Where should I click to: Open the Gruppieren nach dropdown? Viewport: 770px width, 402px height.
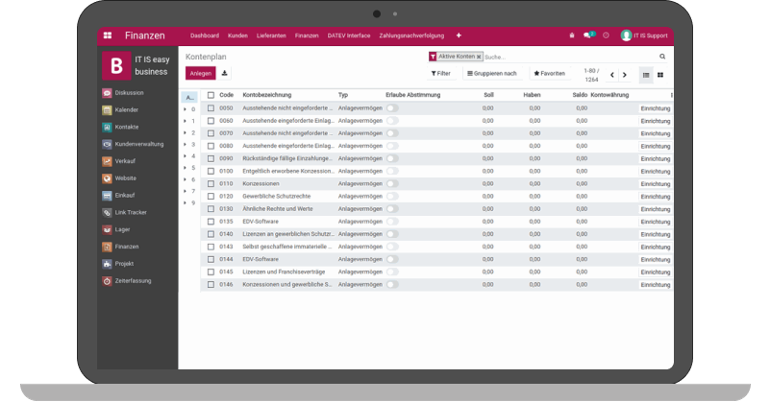click(x=492, y=73)
